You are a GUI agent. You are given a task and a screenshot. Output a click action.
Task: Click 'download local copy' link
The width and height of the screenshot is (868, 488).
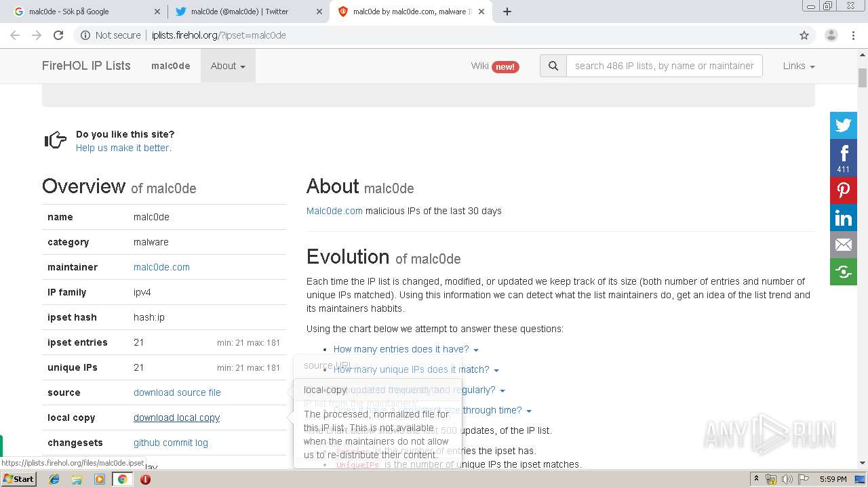pyautogui.click(x=176, y=418)
